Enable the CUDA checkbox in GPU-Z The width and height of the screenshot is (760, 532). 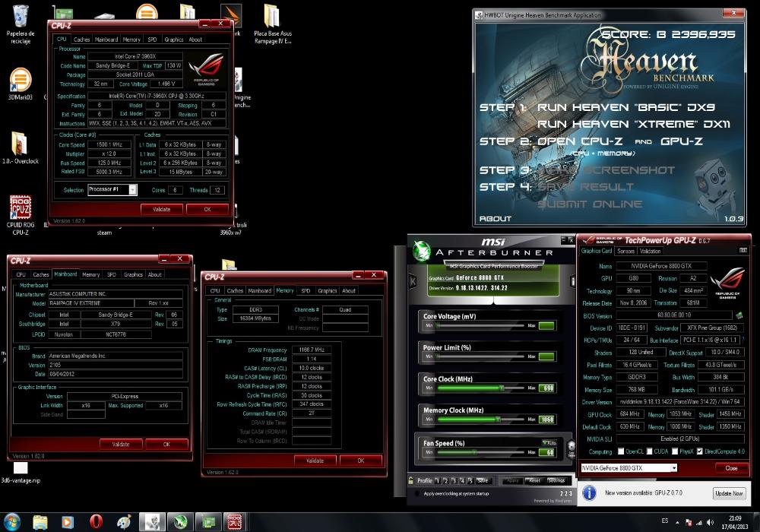pos(650,451)
